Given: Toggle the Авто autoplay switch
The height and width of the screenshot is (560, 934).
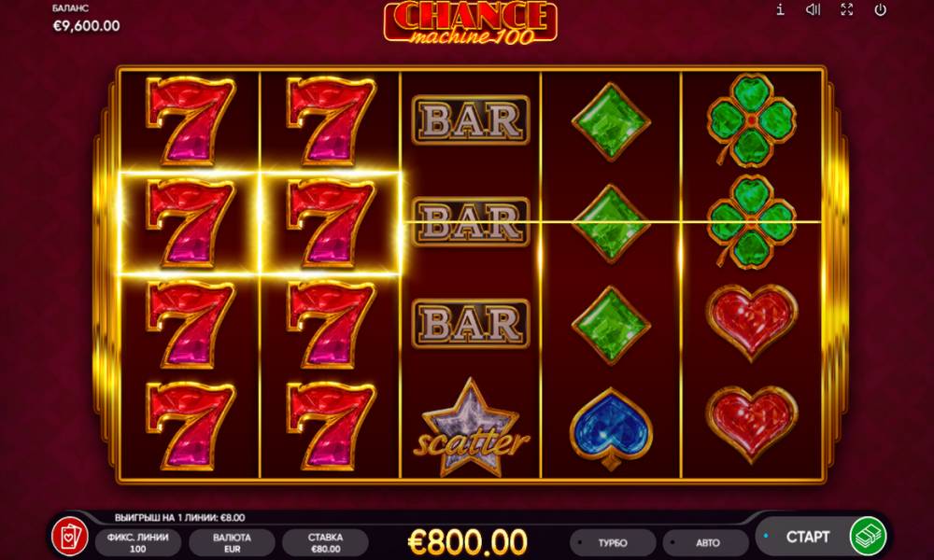Looking at the screenshot, I should click(706, 543).
